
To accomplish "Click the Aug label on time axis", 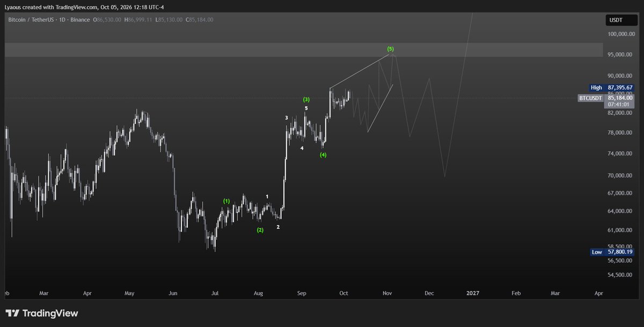I will tap(258, 294).
